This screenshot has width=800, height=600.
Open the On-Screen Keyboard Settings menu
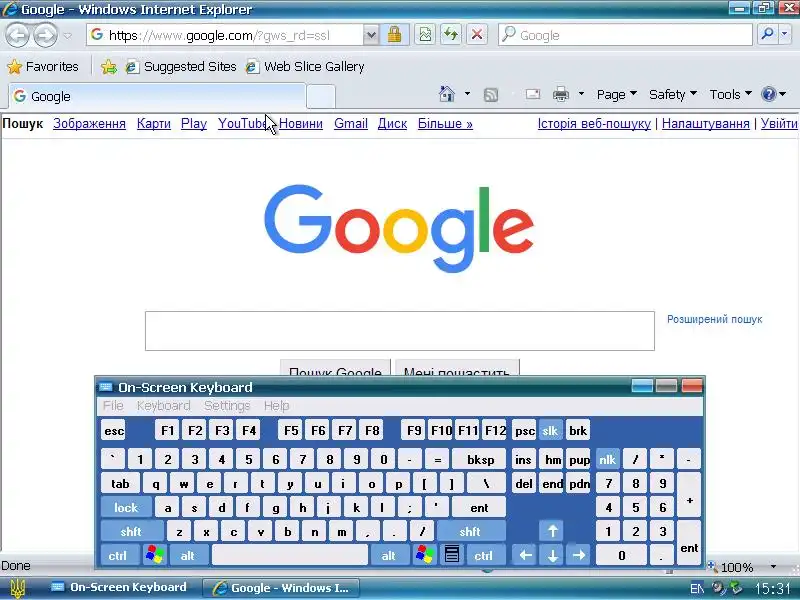click(227, 406)
